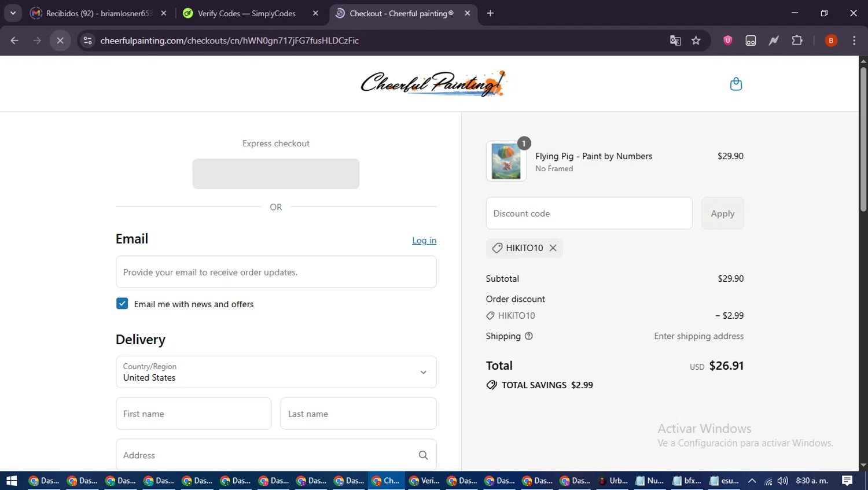Go back to the previous page
This screenshot has height=490, width=868.
click(x=14, y=40)
